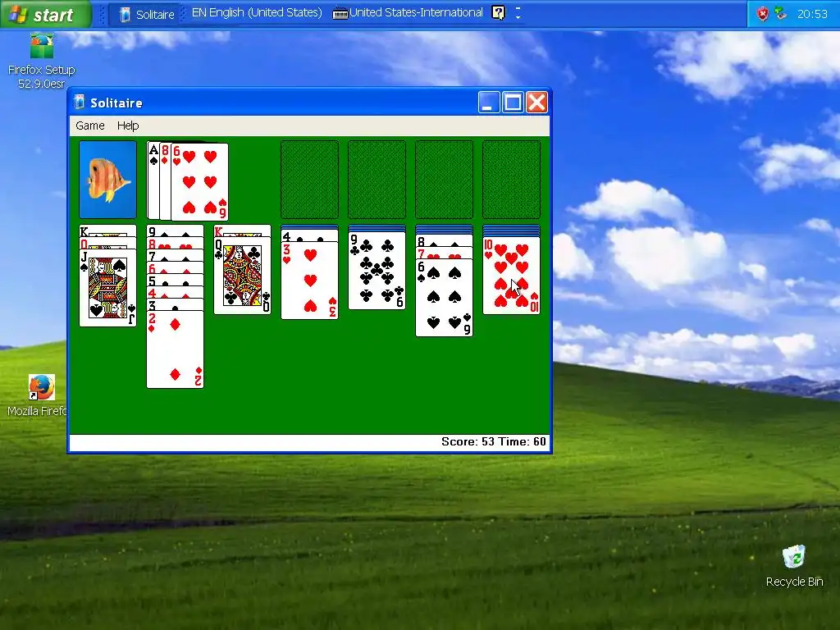Screen dimensions: 840x630
Task: Select the red 4 in the long run column
Action: pos(176,293)
